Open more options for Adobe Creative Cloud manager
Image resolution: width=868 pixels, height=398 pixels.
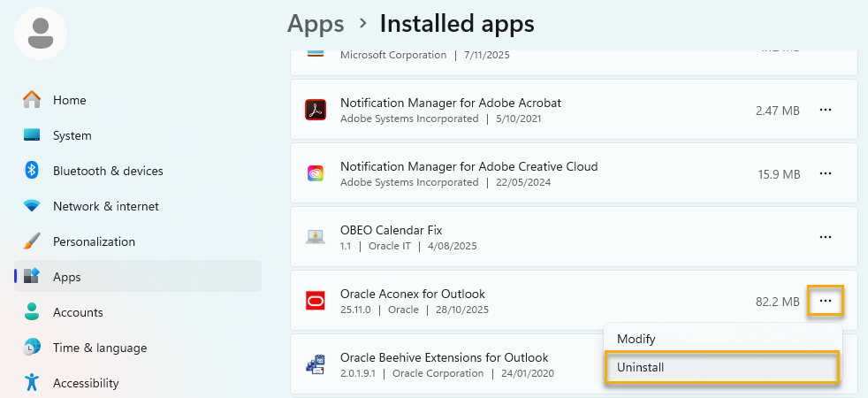[x=826, y=174]
